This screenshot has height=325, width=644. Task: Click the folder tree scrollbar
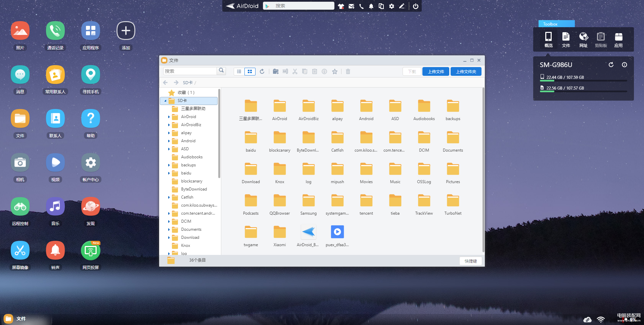pyautogui.click(x=219, y=133)
